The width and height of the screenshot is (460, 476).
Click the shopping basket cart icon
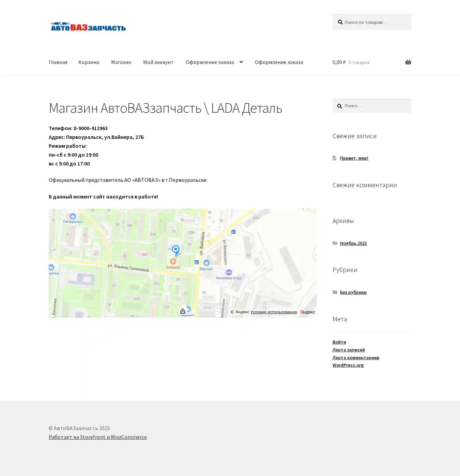[x=408, y=62]
